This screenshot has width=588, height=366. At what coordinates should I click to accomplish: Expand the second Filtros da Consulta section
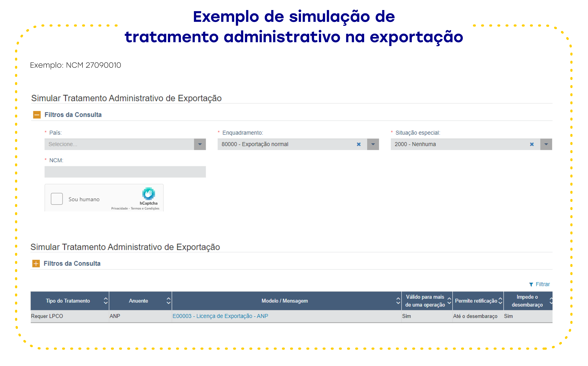[36, 263]
